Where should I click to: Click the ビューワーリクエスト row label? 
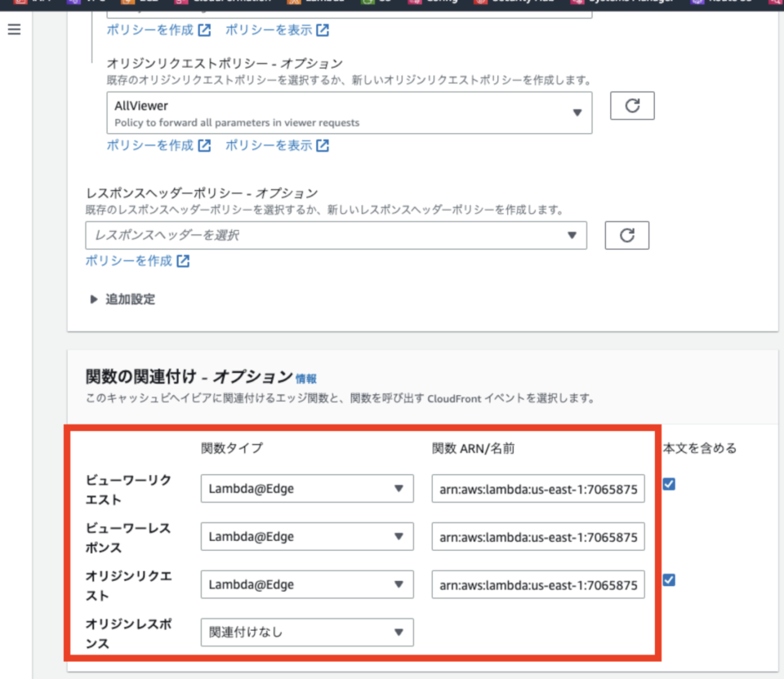pyautogui.click(x=128, y=490)
